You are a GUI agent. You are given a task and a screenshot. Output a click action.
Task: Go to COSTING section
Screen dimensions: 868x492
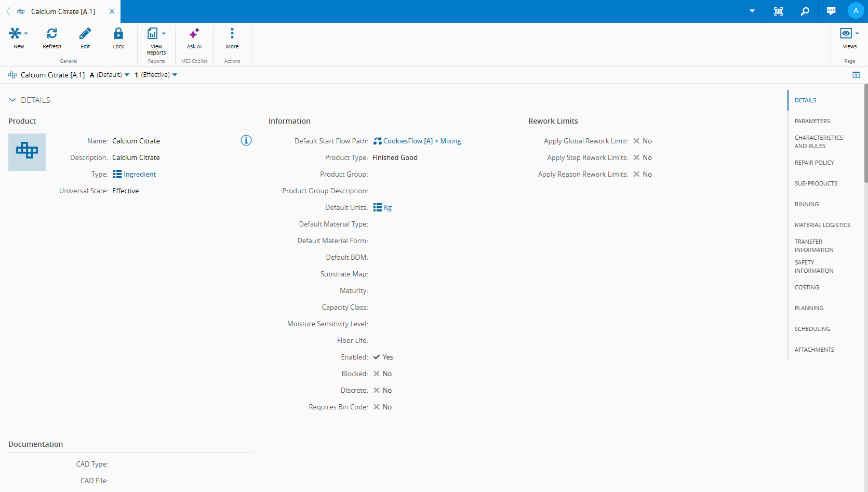coord(806,287)
